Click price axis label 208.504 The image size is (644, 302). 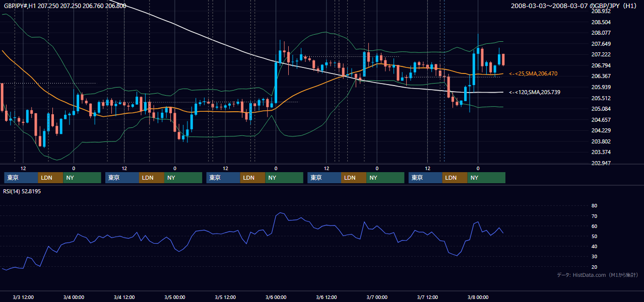click(x=601, y=22)
